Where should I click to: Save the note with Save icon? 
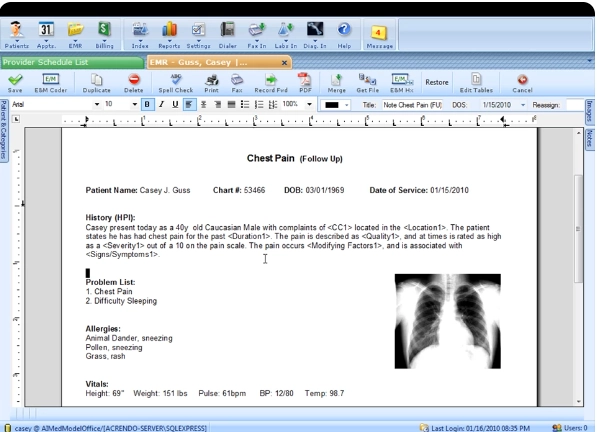tap(15, 83)
